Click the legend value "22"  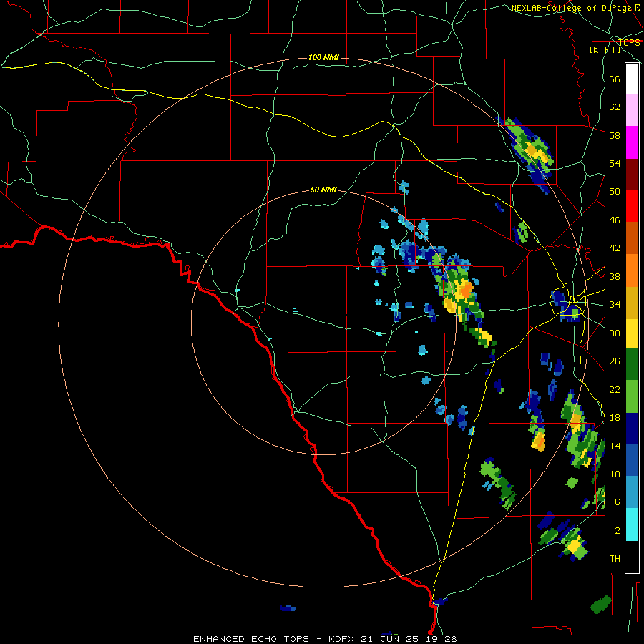point(615,390)
